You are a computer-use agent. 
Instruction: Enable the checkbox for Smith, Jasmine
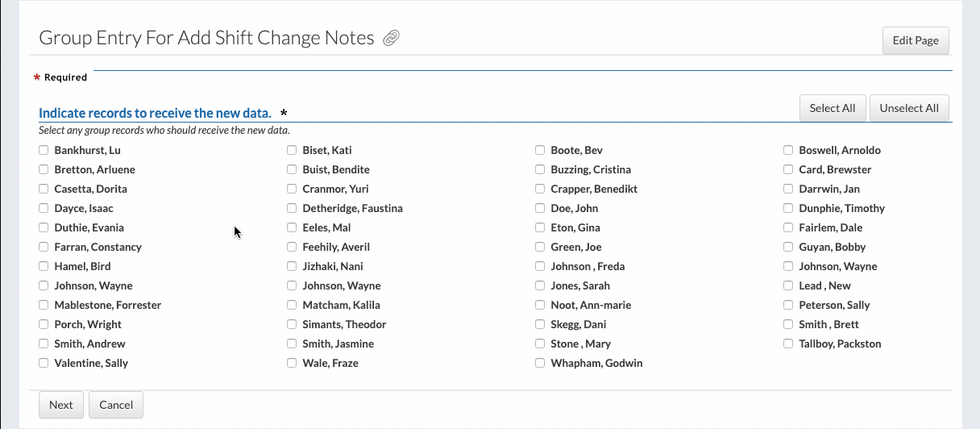click(x=292, y=344)
